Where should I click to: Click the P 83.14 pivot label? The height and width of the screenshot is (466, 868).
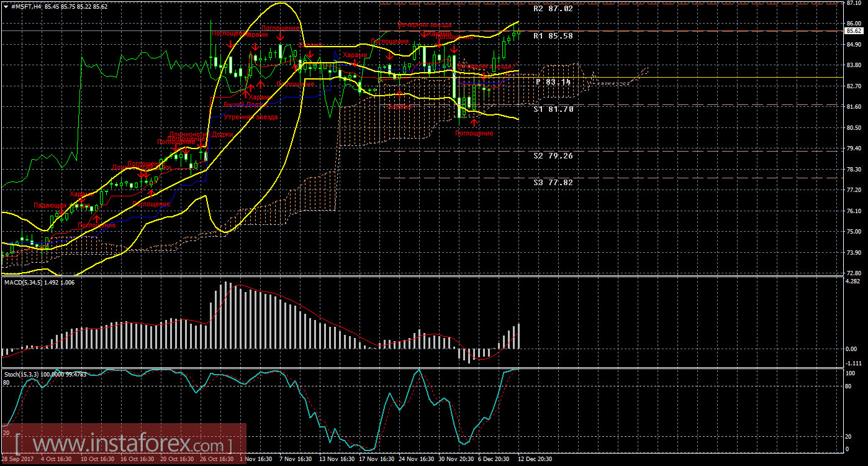tap(553, 82)
